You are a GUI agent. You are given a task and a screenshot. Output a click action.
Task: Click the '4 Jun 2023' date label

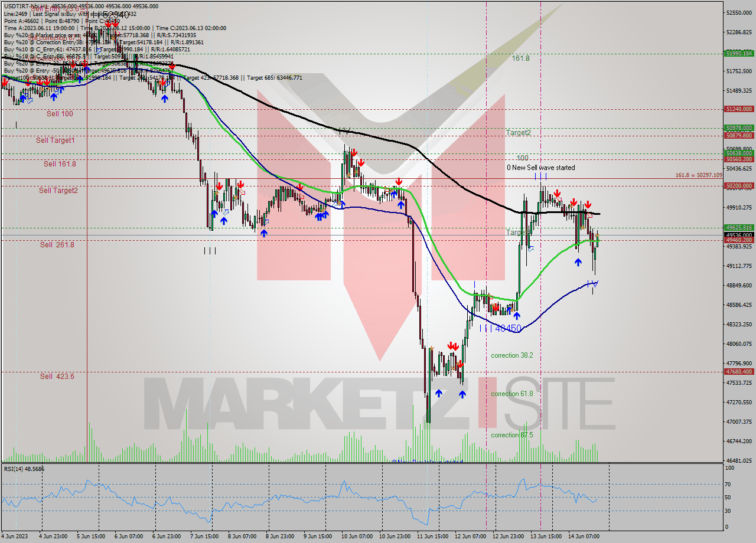14,537
